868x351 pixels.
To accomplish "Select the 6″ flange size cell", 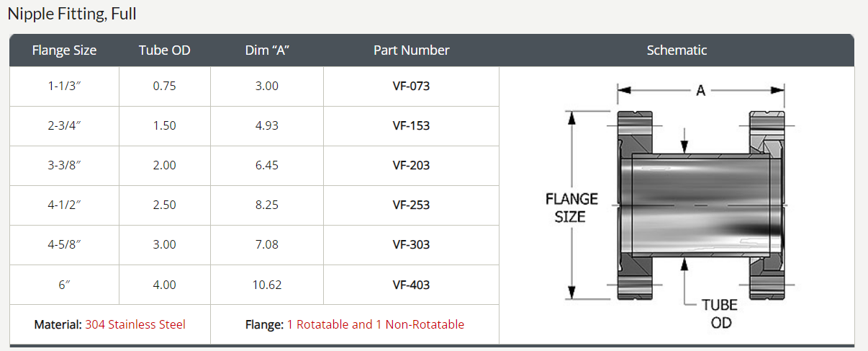I will [64, 285].
